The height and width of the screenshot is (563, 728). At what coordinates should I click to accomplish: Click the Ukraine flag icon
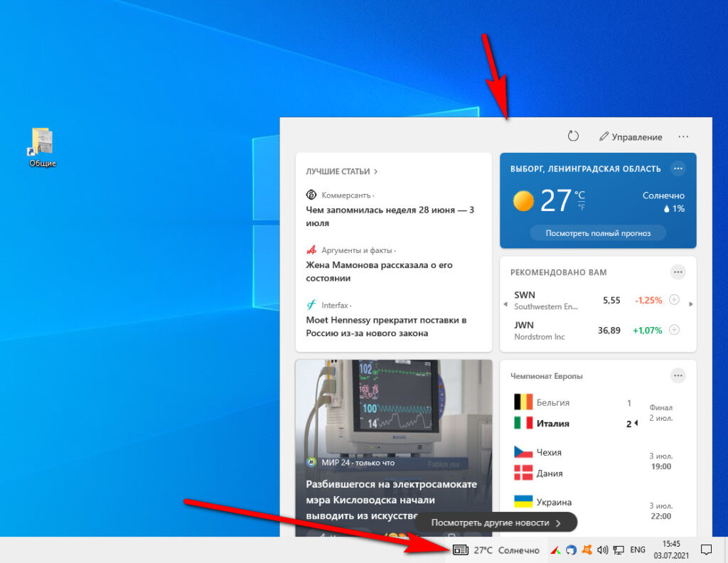click(x=523, y=501)
